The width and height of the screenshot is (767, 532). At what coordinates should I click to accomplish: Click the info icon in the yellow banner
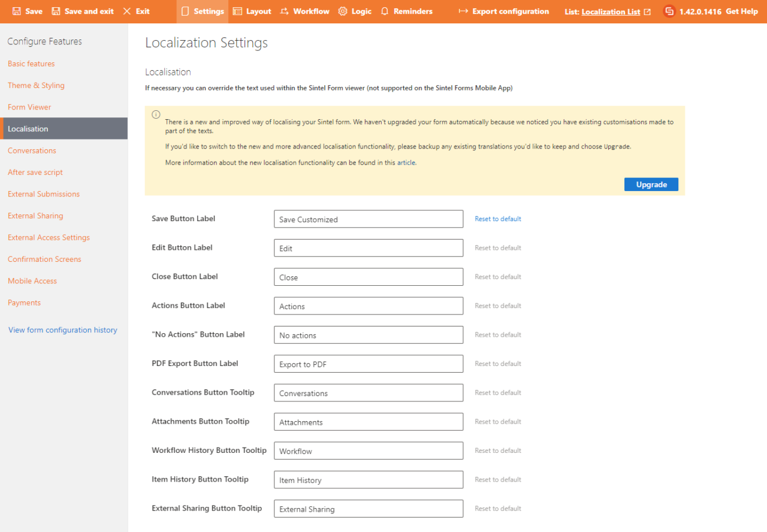[x=156, y=114]
